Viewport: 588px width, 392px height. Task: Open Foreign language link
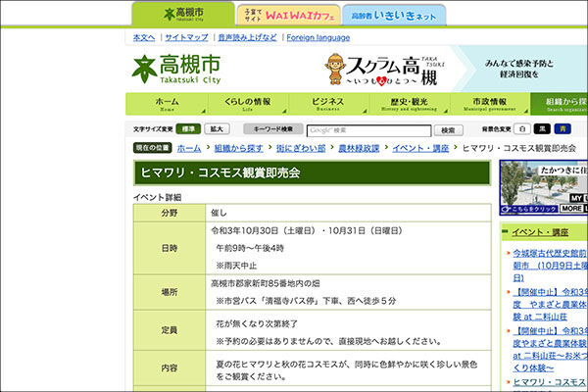(318, 37)
